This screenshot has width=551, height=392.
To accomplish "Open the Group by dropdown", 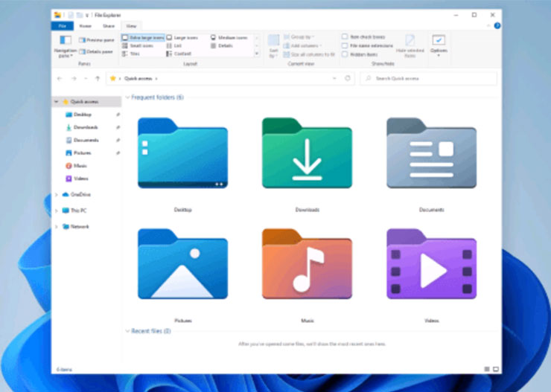I will coord(299,37).
